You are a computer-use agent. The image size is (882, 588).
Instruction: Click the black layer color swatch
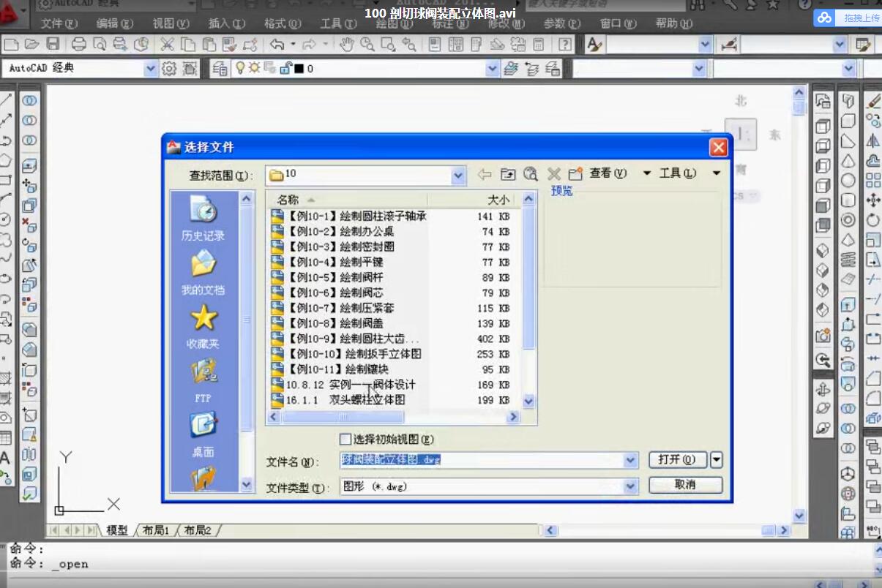coord(299,69)
